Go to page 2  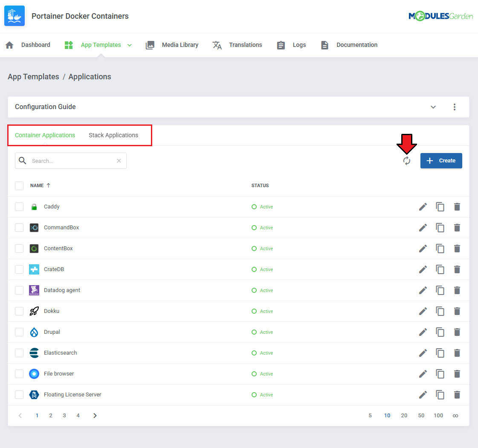(51, 415)
